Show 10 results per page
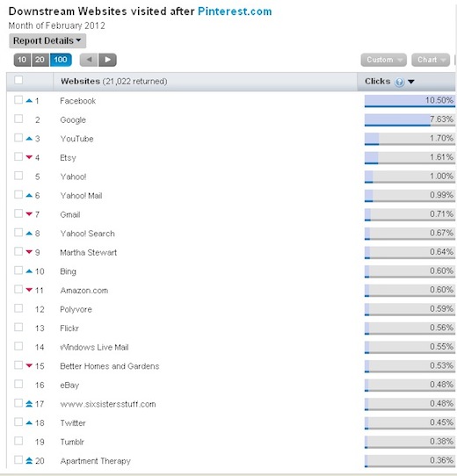The height and width of the screenshot is (476, 457). click(22, 60)
